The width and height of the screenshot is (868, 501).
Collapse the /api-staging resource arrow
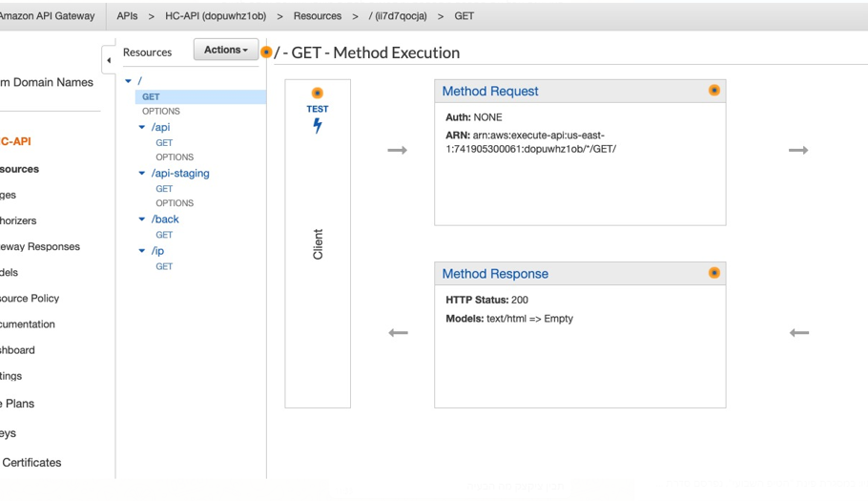142,174
